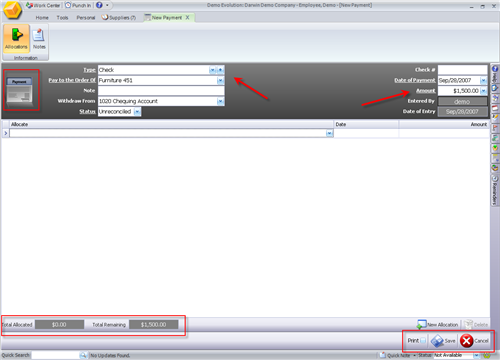Click into the Note field
This screenshot has width=500, height=360.
pos(161,91)
